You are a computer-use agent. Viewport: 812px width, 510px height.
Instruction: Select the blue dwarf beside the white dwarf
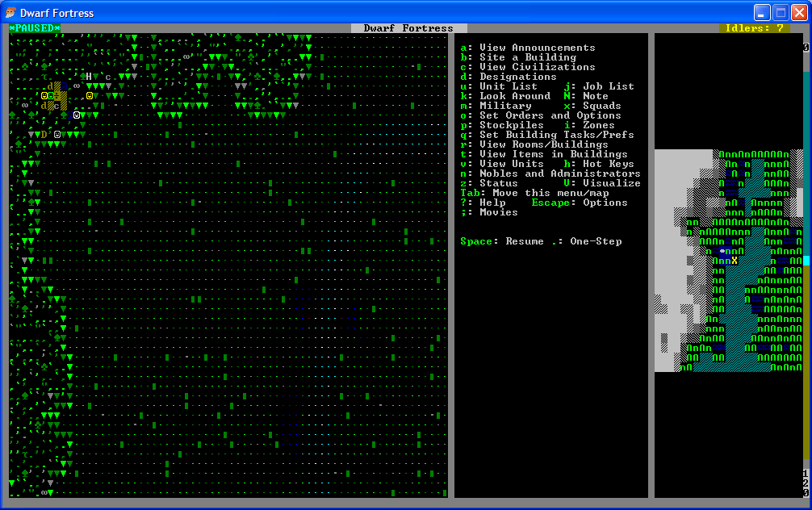coord(70,115)
